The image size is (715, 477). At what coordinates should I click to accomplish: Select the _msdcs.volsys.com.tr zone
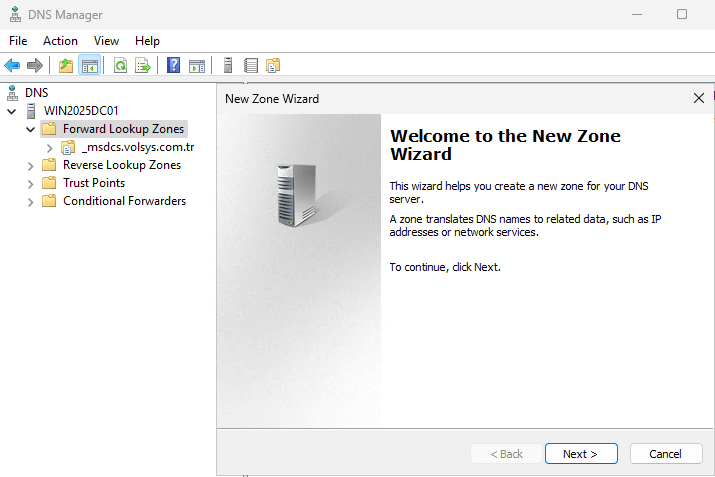[137, 147]
